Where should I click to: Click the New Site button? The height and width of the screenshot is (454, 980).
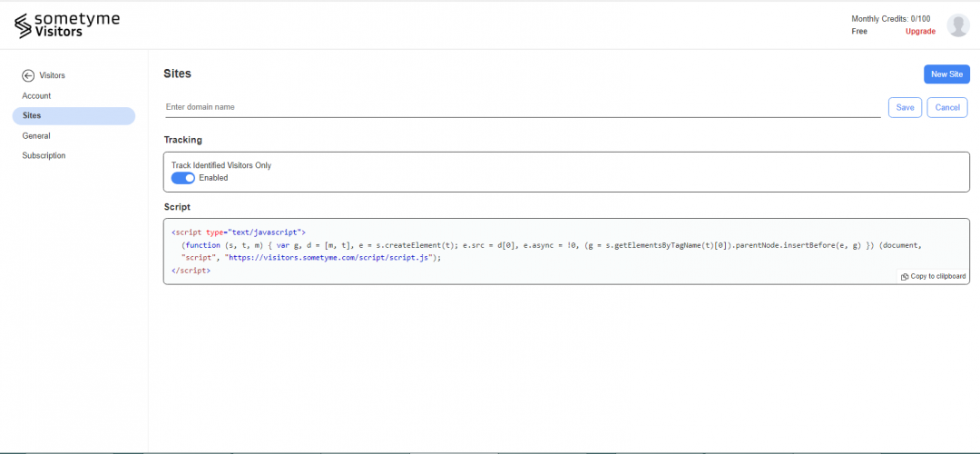click(x=946, y=74)
